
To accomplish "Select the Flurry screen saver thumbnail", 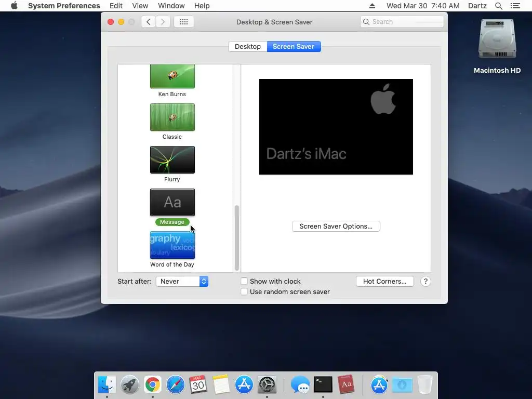I will tap(172, 160).
